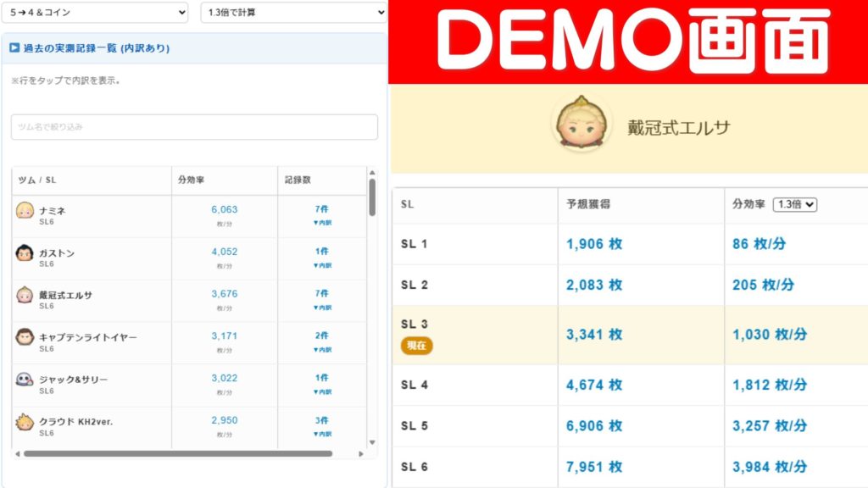868x488 pixels.
Task: Click the ガストン character icon
Action: pyautogui.click(x=25, y=252)
